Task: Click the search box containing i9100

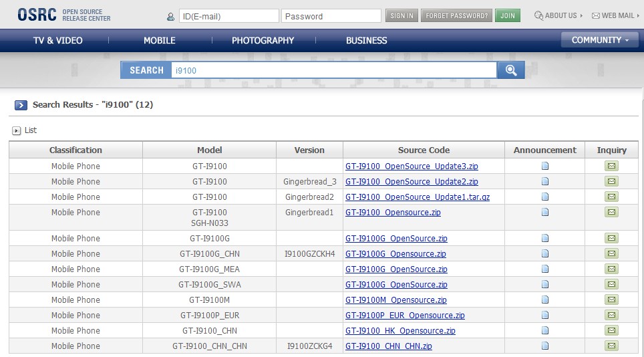Action: 334,70
